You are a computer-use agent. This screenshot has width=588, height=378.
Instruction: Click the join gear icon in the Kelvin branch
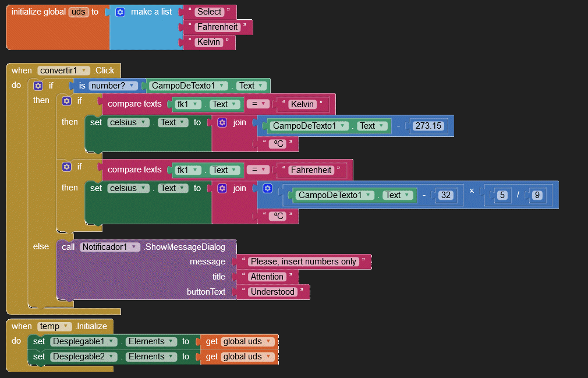222,122
